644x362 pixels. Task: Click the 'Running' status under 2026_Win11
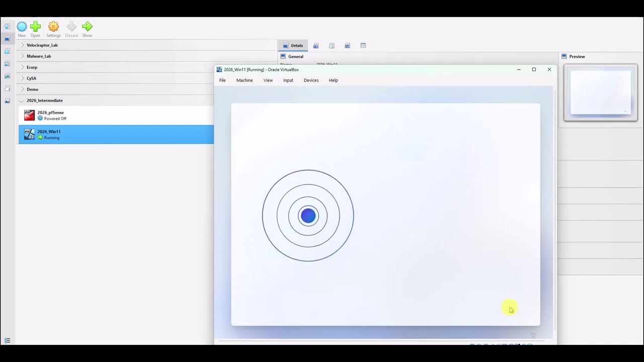[x=51, y=138]
